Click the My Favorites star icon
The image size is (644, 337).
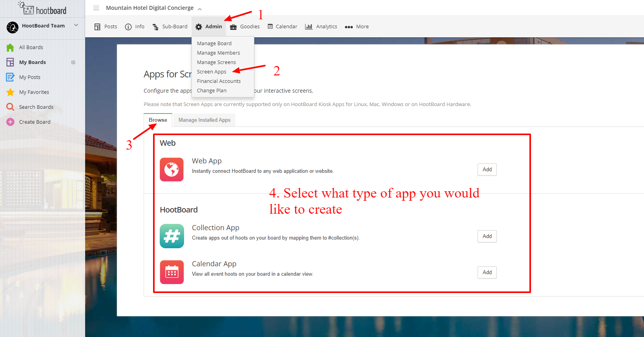tap(10, 92)
